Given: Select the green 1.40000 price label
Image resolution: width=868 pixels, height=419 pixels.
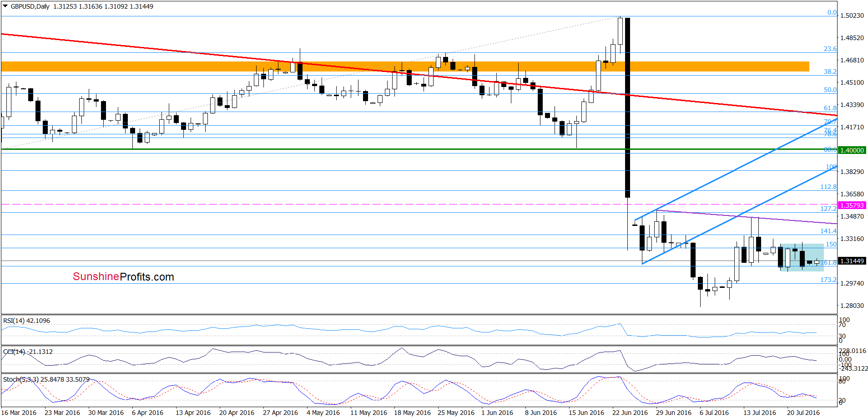Looking at the screenshot, I should [852, 150].
